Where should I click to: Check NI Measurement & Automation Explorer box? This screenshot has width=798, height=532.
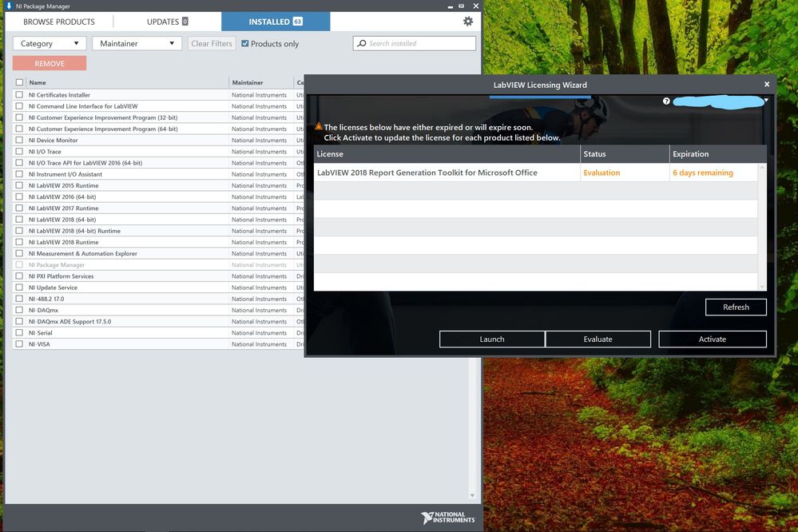tap(19, 253)
